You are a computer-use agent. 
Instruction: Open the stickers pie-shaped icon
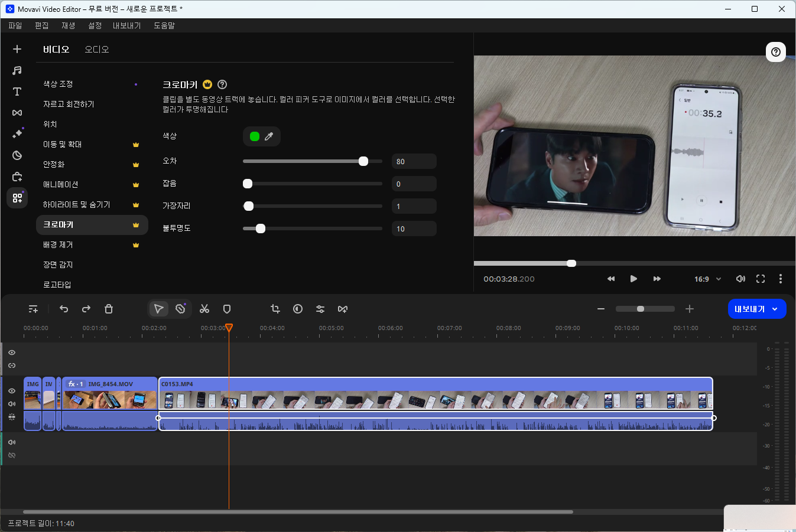point(17,155)
